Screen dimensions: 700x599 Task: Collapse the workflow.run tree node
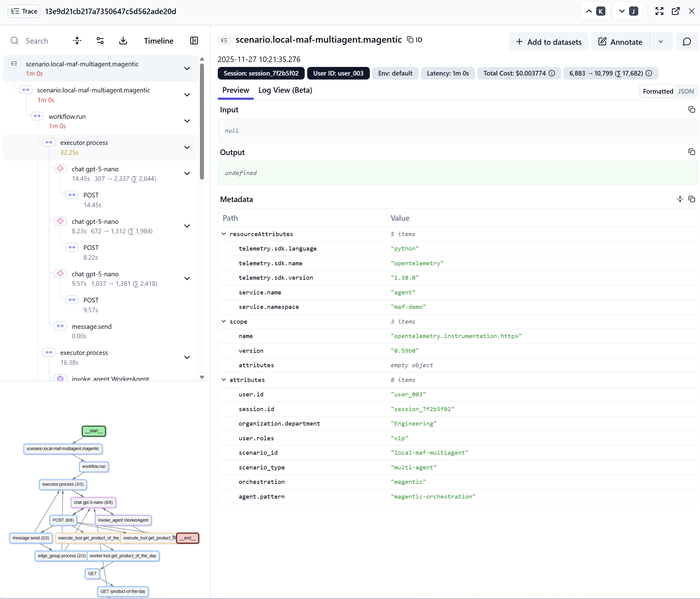tap(187, 121)
